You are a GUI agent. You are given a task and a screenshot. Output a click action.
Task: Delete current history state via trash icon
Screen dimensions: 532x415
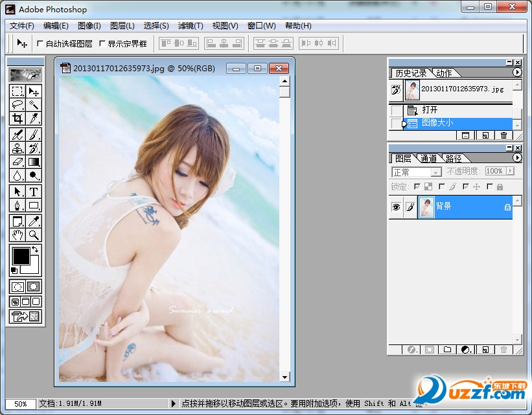504,135
